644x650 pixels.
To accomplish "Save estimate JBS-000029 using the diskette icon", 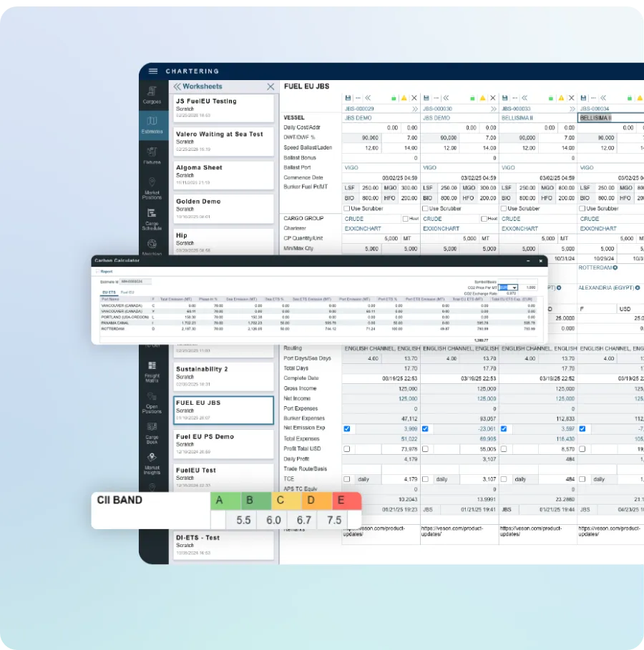I will [348, 98].
